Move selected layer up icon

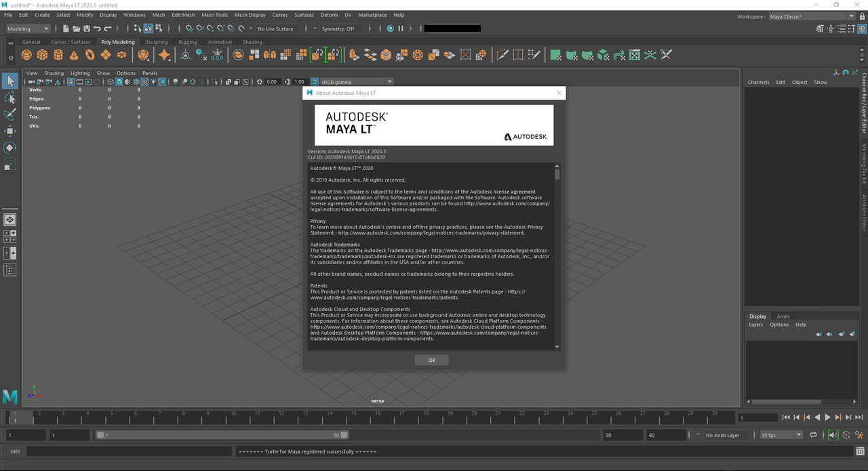click(x=818, y=334)
